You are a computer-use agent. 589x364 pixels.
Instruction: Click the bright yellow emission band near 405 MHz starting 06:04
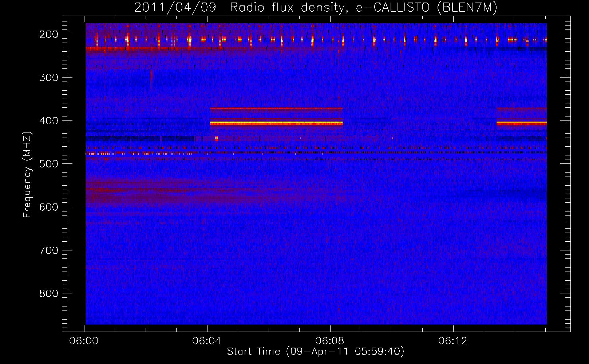pyautogui.click(x=276, y=123)
